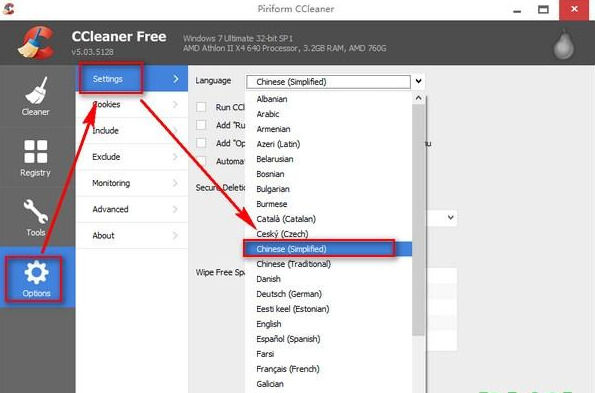The image size is (595, 393).
Task: Open the Monitoring tab
Action: coord(132,183)
